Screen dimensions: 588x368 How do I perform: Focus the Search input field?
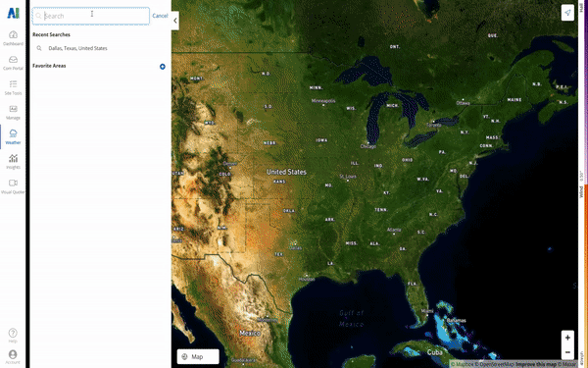click(x=91, y=16)
